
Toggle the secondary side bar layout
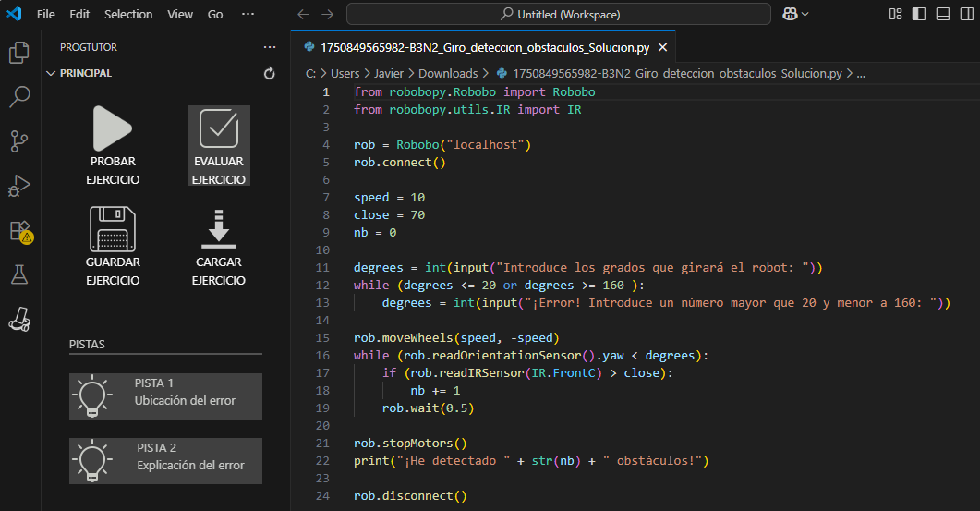[965, 14]
